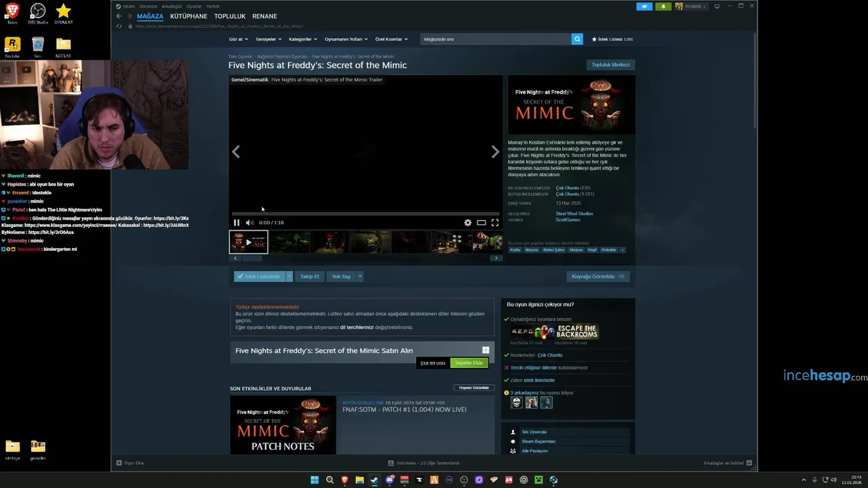
Task: Open the RENANE account dropdown
Action: (691, 6)
